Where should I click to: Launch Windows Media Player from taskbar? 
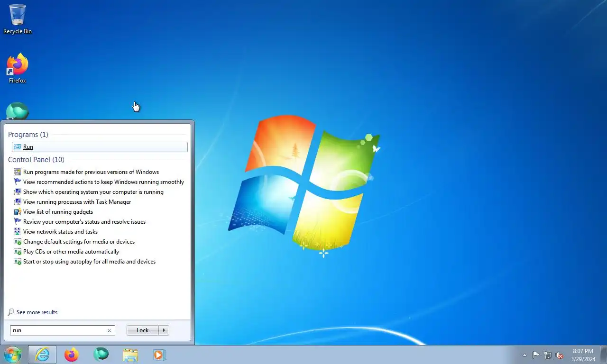(x=159, y=355)
